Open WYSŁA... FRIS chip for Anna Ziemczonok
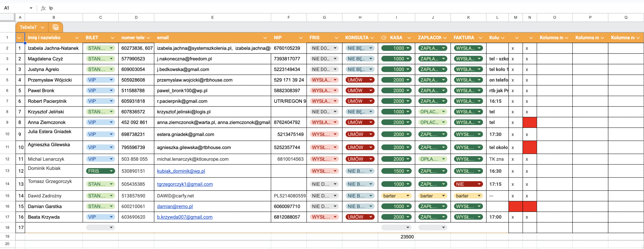Screen dimensions: 644x249 (x=324, y=122)
